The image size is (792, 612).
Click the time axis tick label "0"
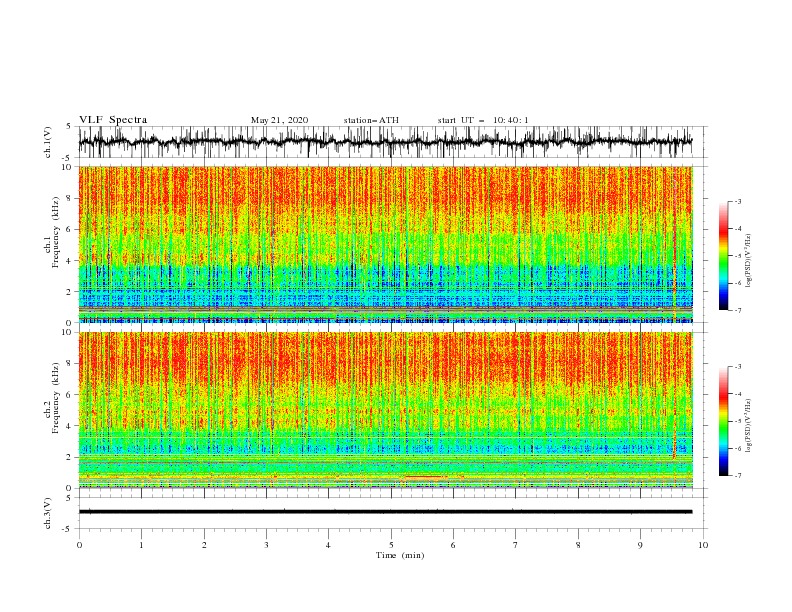(79, 545)
